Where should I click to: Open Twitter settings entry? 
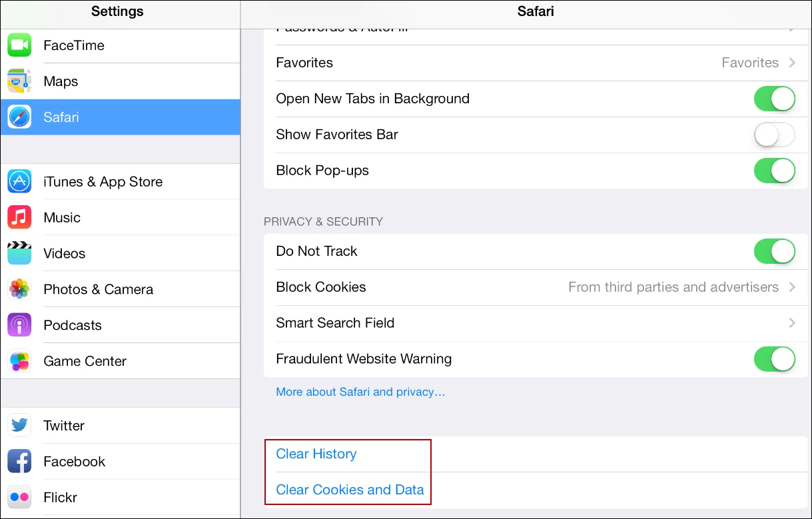tap(64, 425)
